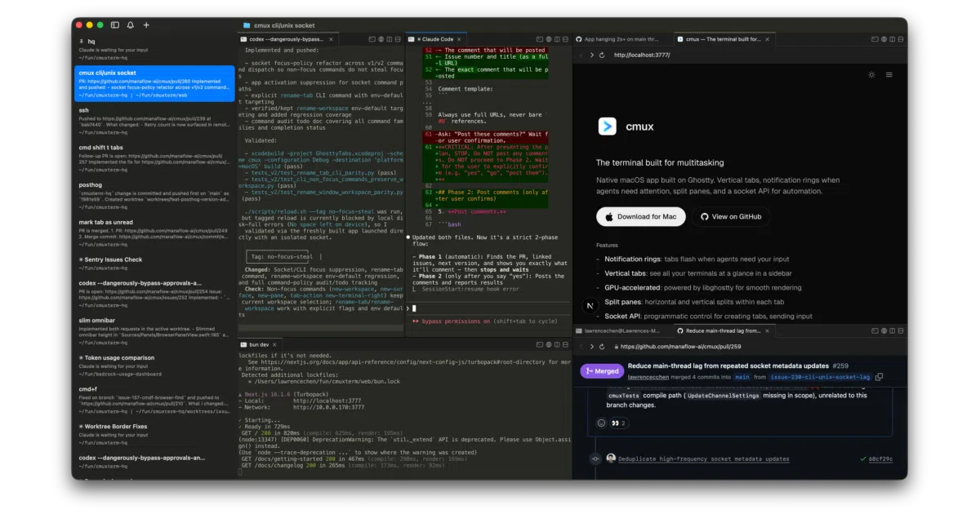Open the cmd+f workspace in sidebar
Image resolution: width=980 pixels, height=514 pixels.
[x=154, y=400]
